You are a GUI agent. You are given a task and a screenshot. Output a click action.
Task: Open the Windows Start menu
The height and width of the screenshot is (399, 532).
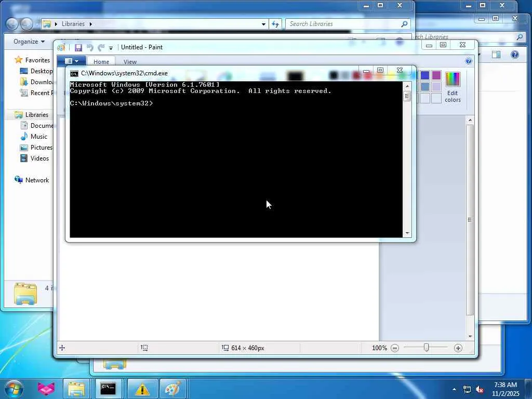pos(14,389)
